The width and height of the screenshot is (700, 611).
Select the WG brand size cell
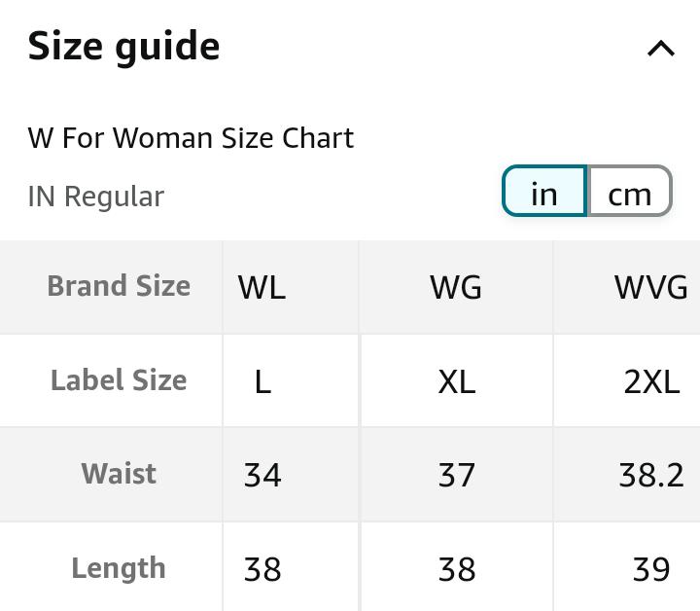[456, 288]
